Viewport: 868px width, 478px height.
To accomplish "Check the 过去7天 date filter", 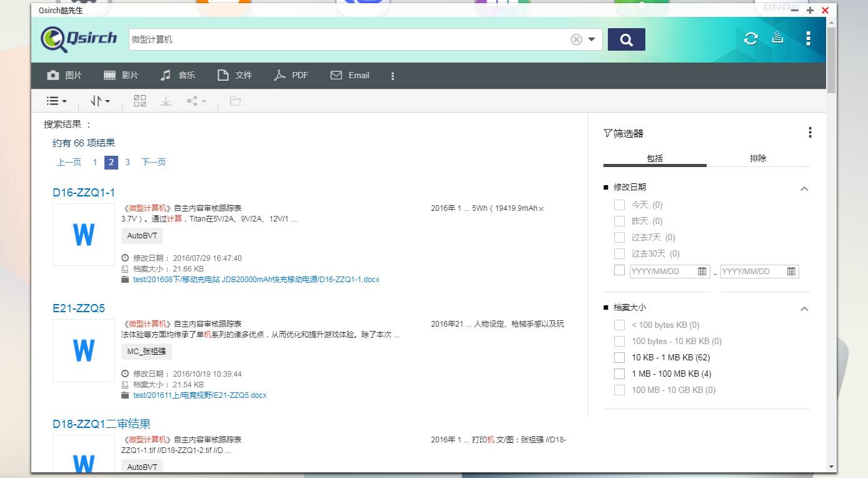I will pyautogui.click(x=619, y=237).
